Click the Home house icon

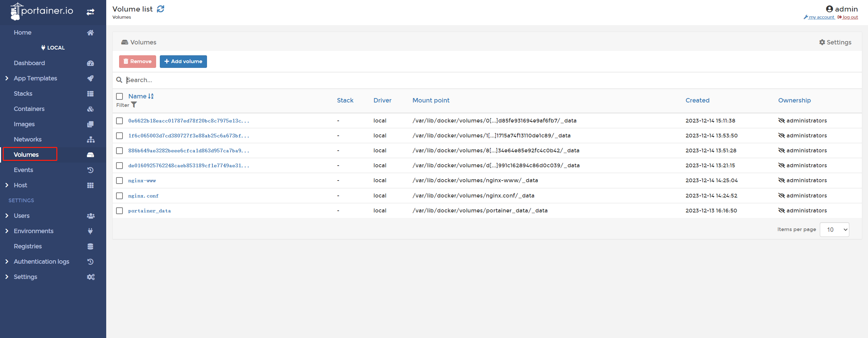click(90, 33)
